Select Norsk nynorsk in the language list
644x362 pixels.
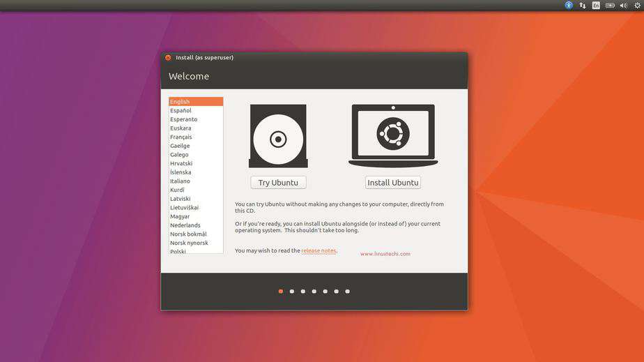(196, 243)
